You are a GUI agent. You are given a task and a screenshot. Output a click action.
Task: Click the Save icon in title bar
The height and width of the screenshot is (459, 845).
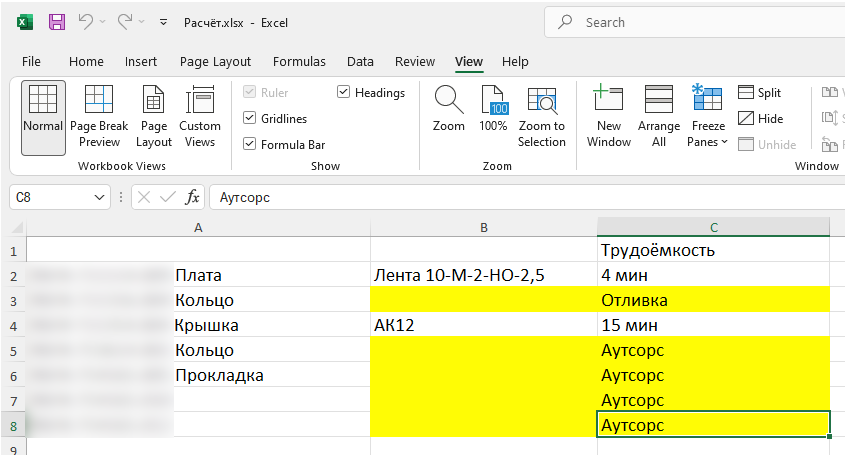tap(57, 22)
